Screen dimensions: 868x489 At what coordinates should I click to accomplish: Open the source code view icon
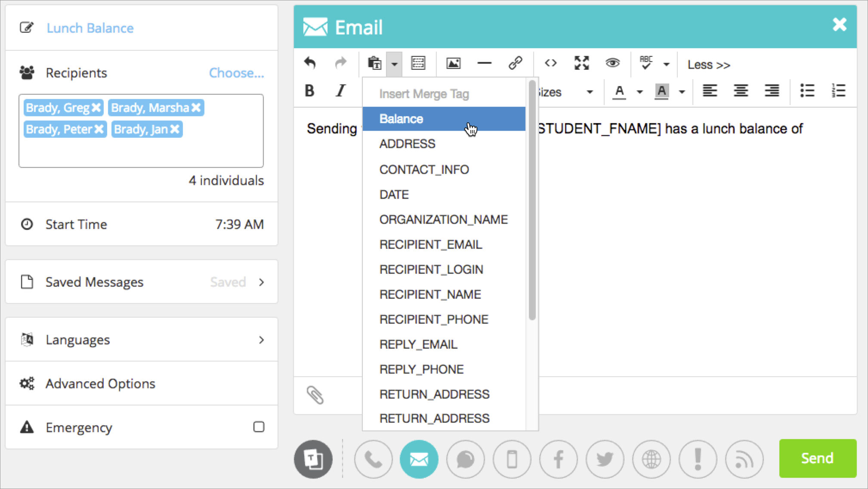click(x=550, y=63)
